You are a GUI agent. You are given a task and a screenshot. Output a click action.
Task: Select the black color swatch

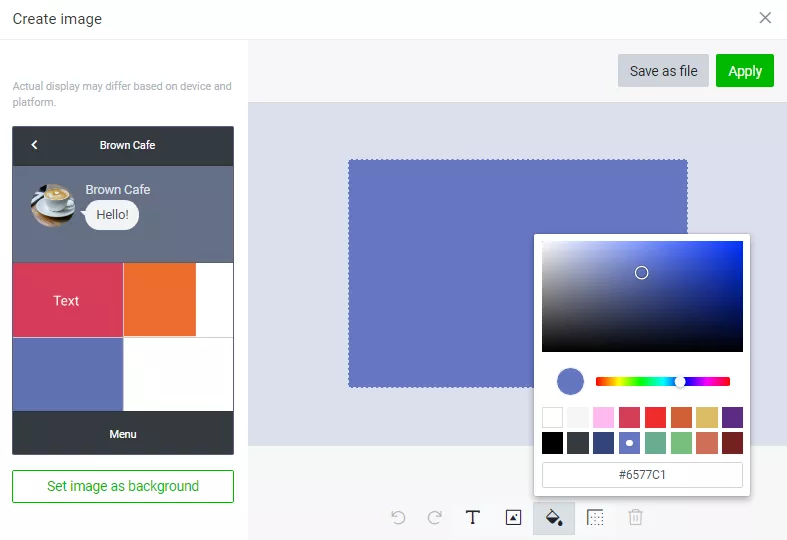click(552, 443)
